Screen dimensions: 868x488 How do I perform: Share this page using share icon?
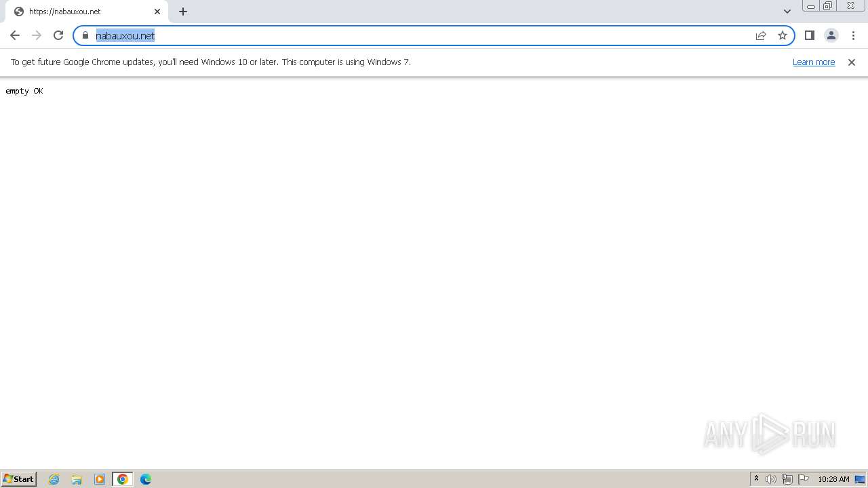761,35
